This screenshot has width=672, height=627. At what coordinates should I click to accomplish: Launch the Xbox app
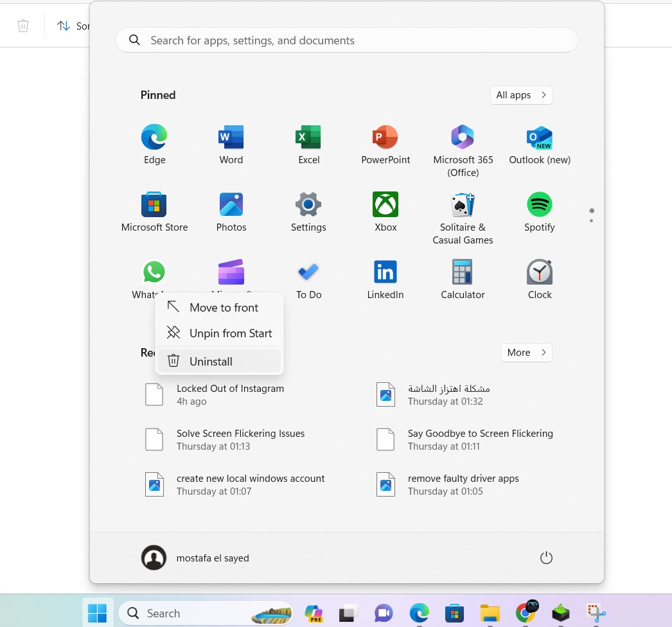(385, 212)
